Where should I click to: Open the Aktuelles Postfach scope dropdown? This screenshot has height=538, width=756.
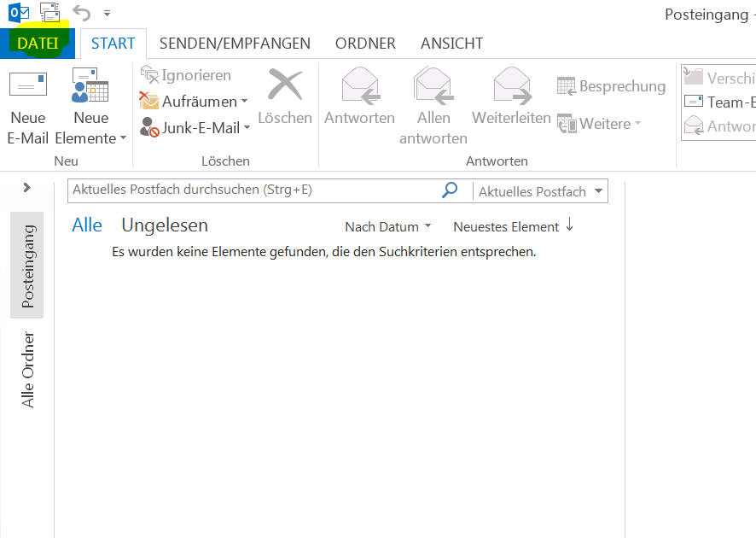(598, 191)
